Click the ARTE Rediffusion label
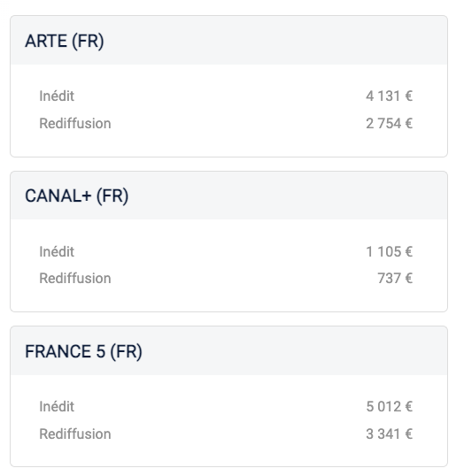456x476 pixels. click(75, 123)
